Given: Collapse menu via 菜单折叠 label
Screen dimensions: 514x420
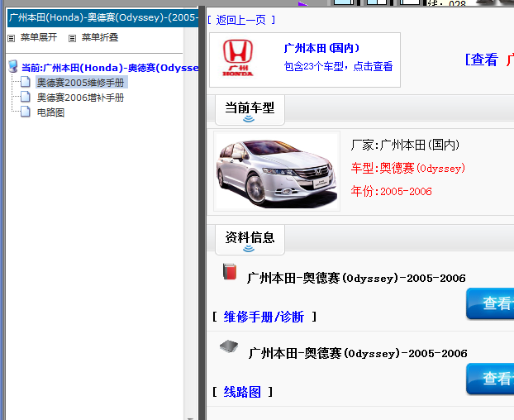Looking at the screenshot, I should click(x=100, y=37).
